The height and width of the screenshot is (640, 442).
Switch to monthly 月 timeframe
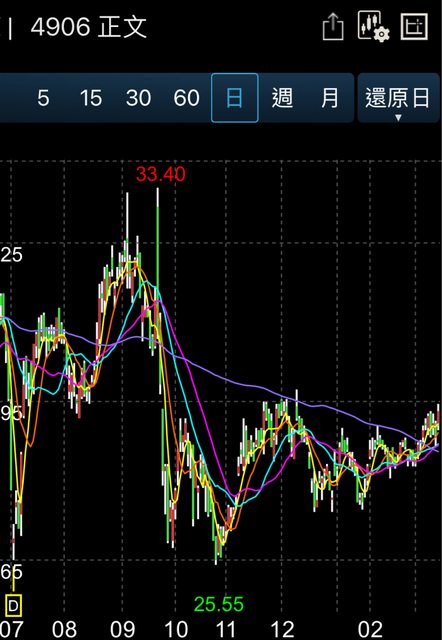pos(330,98)
